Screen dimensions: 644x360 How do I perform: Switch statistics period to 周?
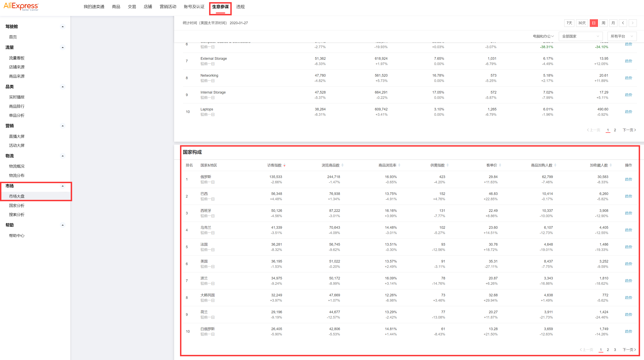[603, 23]
